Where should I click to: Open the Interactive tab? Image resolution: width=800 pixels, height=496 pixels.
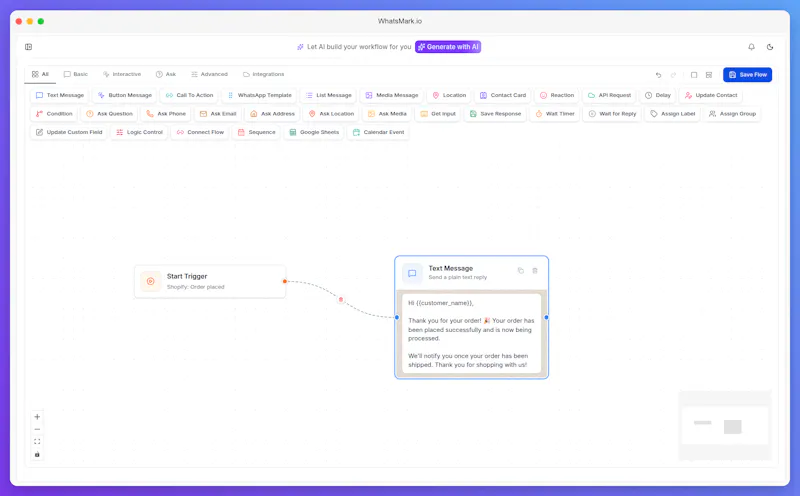tap(122, 75)
